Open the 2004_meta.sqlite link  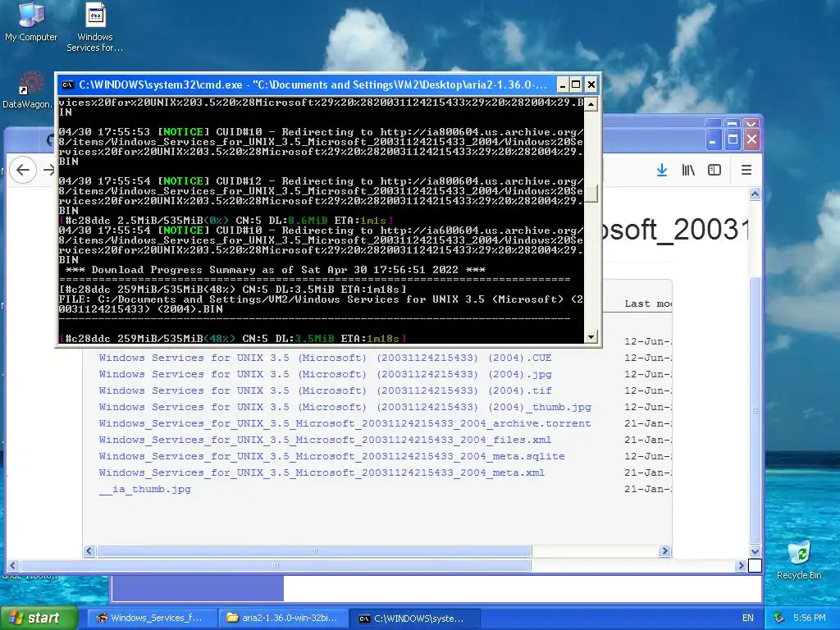tap(331, 456)
